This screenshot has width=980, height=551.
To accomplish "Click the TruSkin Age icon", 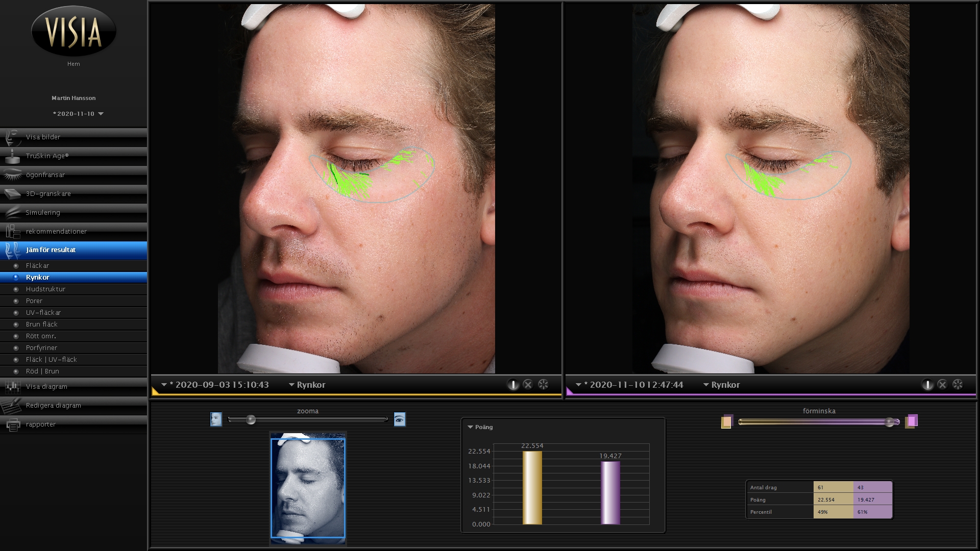I will coord(13,156).
